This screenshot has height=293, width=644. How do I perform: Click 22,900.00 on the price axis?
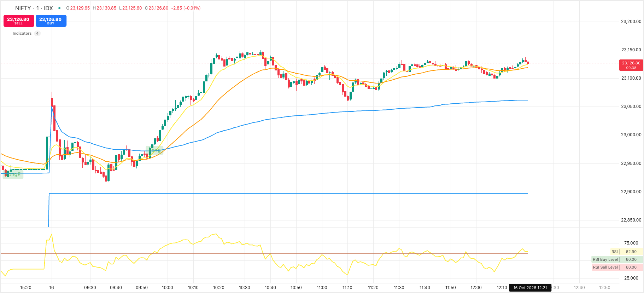point(631,192)
